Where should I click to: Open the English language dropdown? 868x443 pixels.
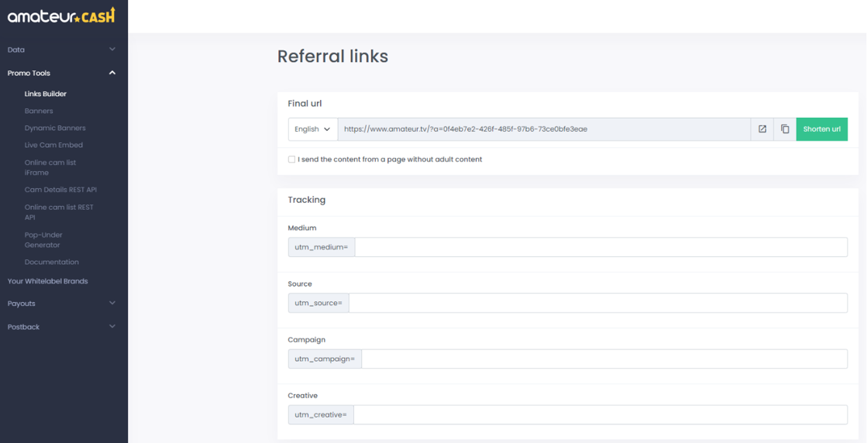pyautogui.click(x=313, y=129)
